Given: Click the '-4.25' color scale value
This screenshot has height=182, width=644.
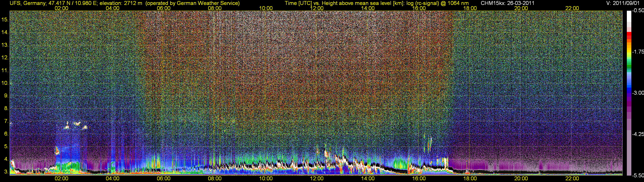Looking at the screenshot, I should [x=638, y=134].
